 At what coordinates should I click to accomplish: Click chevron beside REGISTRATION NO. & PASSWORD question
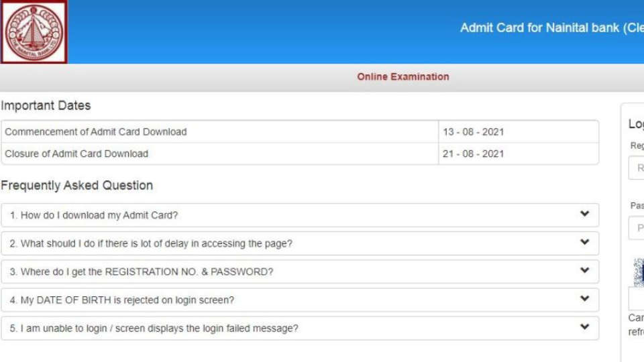click(x=584, y=271)
